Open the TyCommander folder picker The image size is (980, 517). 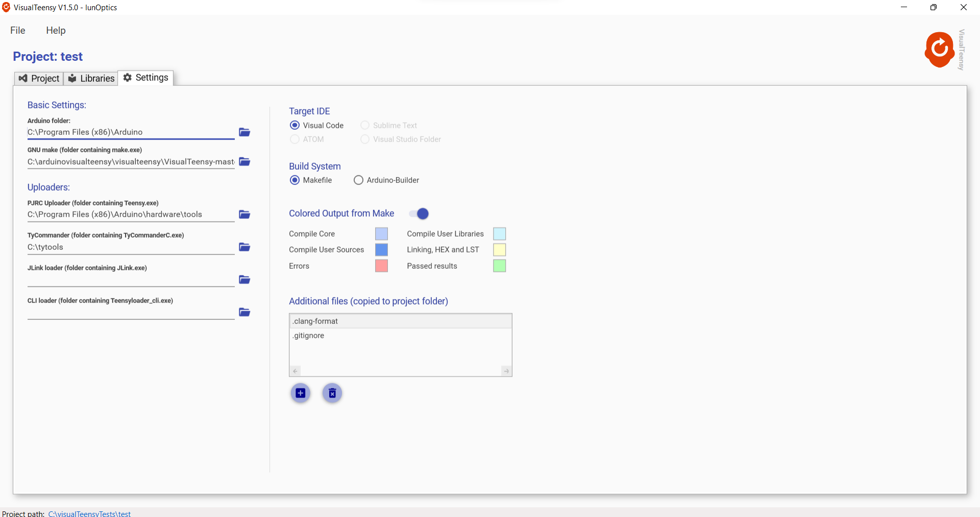tap(244, 247)
